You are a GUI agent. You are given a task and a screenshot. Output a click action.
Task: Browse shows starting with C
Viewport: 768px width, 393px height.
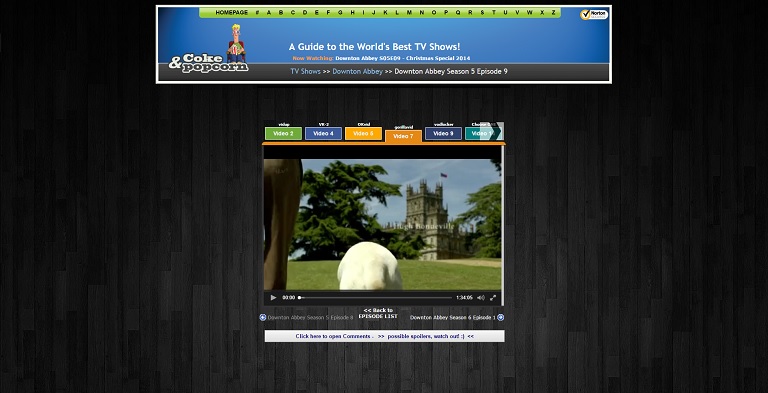(x=293, y=13)
